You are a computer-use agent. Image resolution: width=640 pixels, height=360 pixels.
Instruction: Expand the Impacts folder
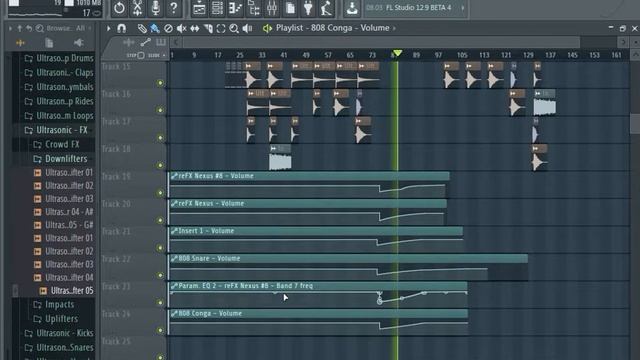(x=54, y=304)
